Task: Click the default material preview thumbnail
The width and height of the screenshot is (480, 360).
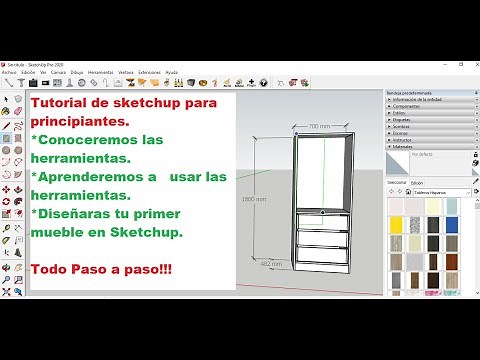Action: 398,163
